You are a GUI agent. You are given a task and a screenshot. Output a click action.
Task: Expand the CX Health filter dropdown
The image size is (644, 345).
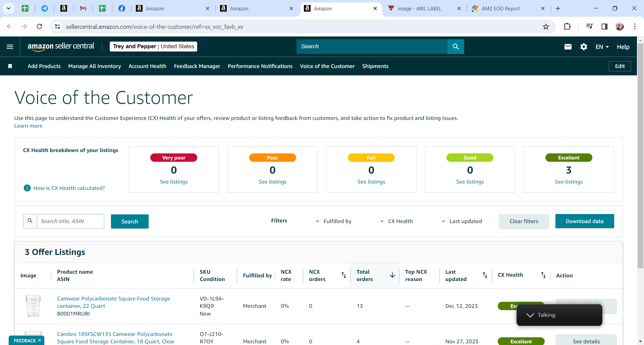pos(396,221)
